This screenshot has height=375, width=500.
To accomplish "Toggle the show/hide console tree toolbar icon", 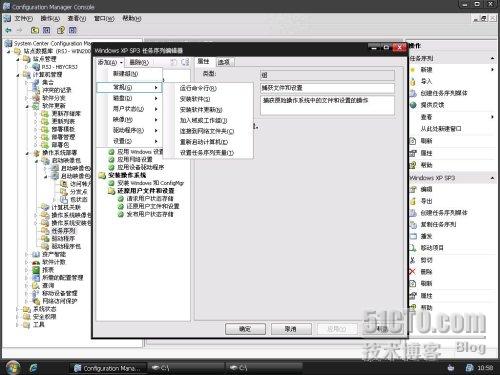I will point(46,30).
